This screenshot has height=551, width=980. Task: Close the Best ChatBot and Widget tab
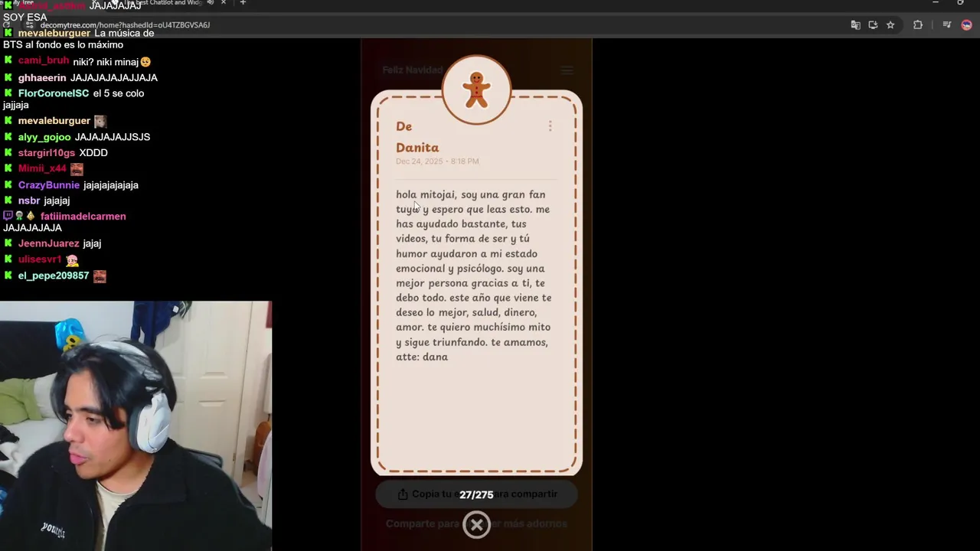pos(224,3)
